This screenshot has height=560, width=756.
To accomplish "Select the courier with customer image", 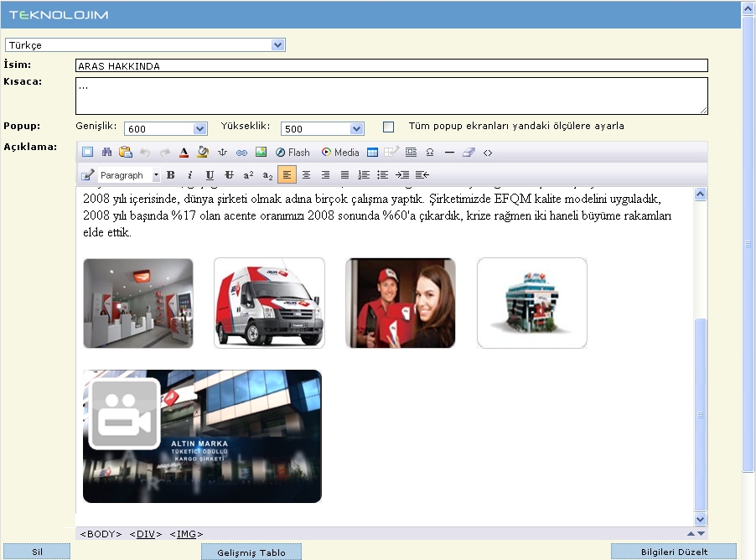I will pyautogui.click(x=401, y=303).
